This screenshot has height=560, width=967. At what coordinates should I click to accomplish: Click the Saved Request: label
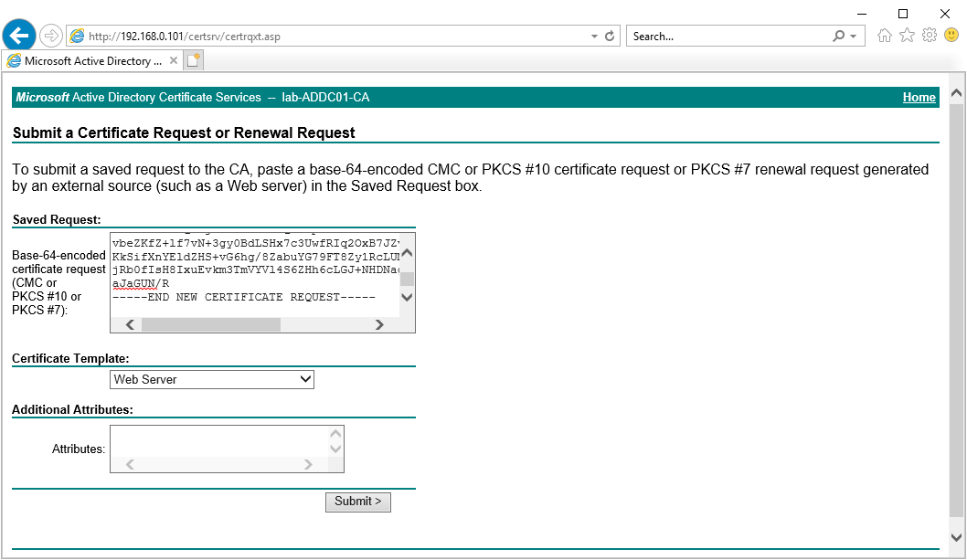point(57,219)
